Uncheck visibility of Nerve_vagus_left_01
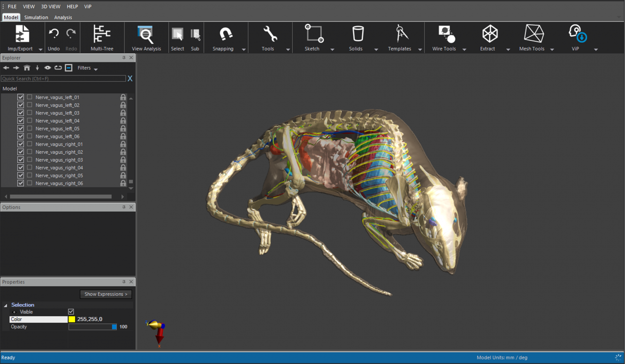This screenshot has width=625, height=364. tap(21, 97)
